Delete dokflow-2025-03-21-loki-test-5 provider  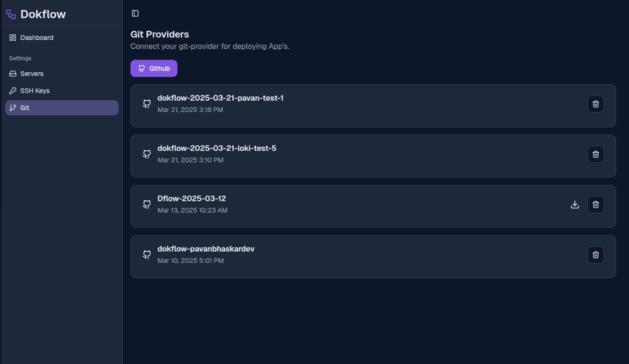click(596, 154)
